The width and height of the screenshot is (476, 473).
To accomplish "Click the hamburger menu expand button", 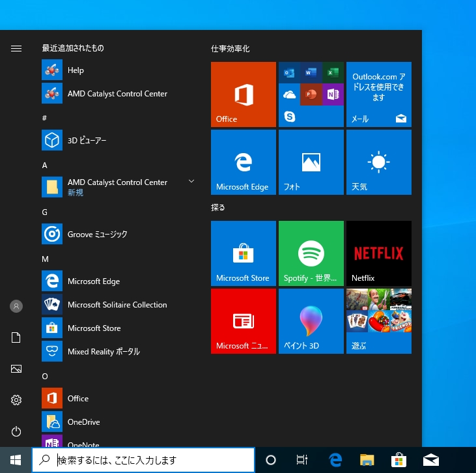I will click(16, 48).
